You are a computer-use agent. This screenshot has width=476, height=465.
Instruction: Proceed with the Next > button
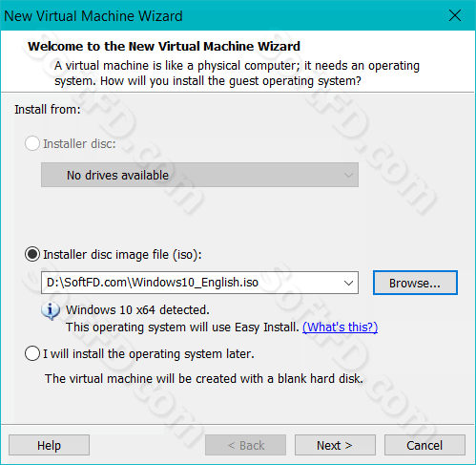point(335,445)
